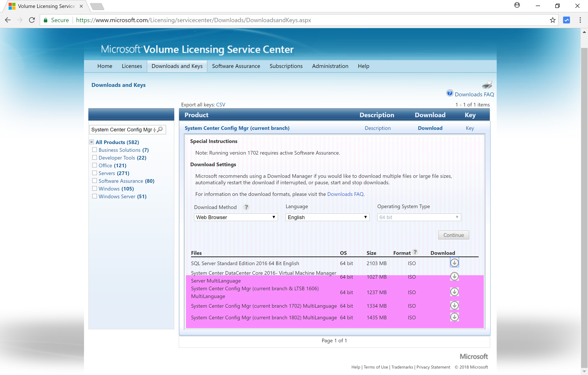Click the printer icon above Downloads FAQ
The width and height of the screenshot is (588, 375).
487,85
